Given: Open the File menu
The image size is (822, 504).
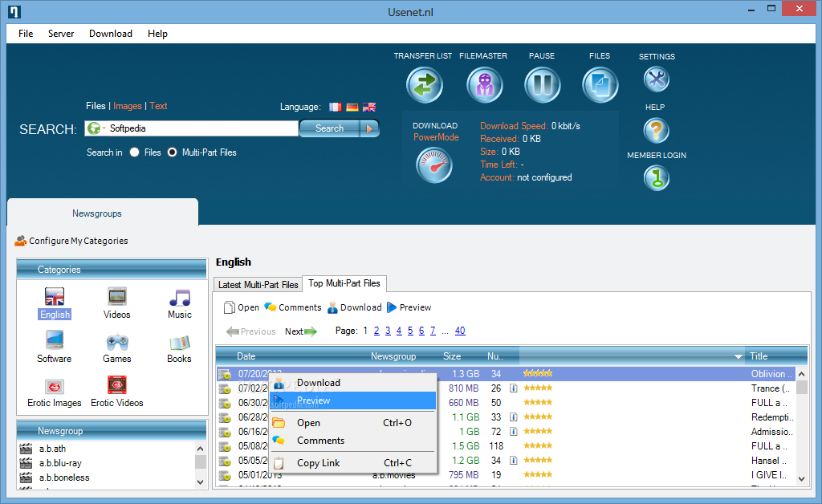Looking at the screenshot, I should click(x=26, y=34).
